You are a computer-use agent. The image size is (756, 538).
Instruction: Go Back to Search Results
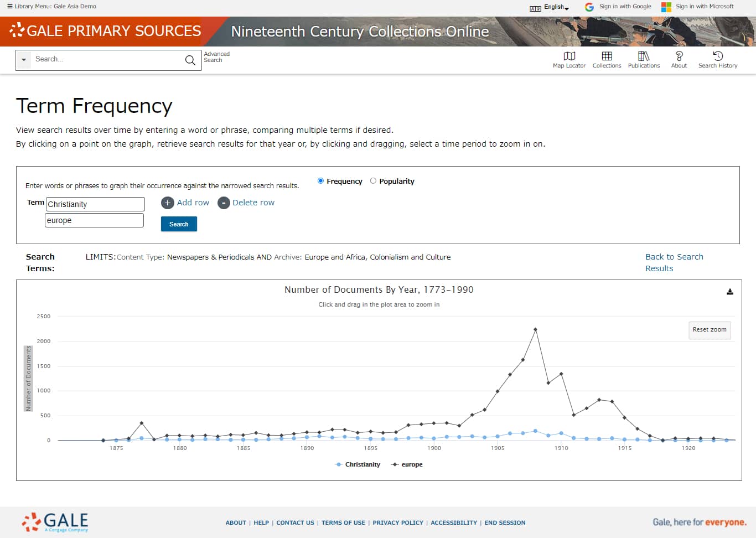674,262
